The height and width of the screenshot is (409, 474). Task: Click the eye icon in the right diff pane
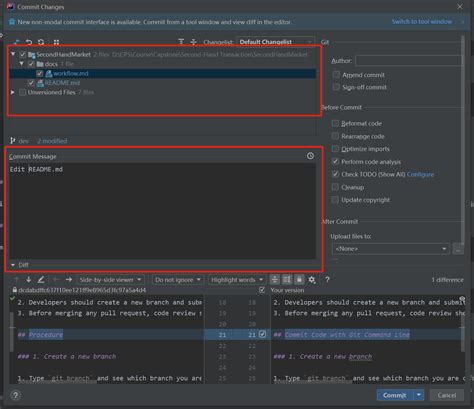tap(462, 298)
